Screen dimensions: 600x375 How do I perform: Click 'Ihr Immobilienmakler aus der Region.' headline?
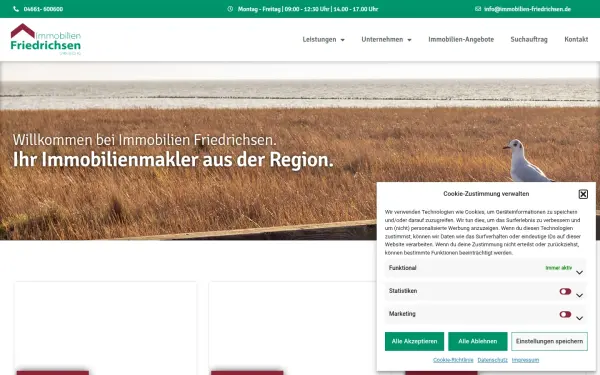pos(173,160)
